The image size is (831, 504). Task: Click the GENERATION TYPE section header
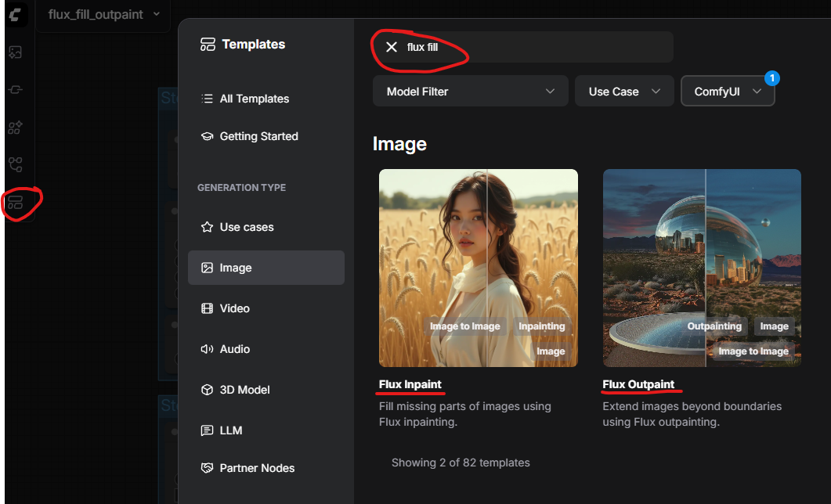coord(242,187)
